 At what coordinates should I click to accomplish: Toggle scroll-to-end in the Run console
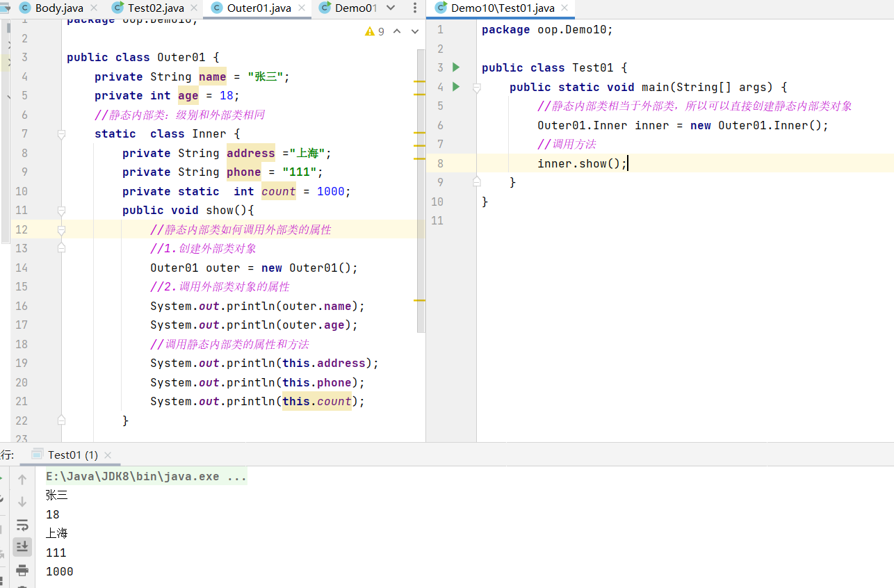[22, 547]
